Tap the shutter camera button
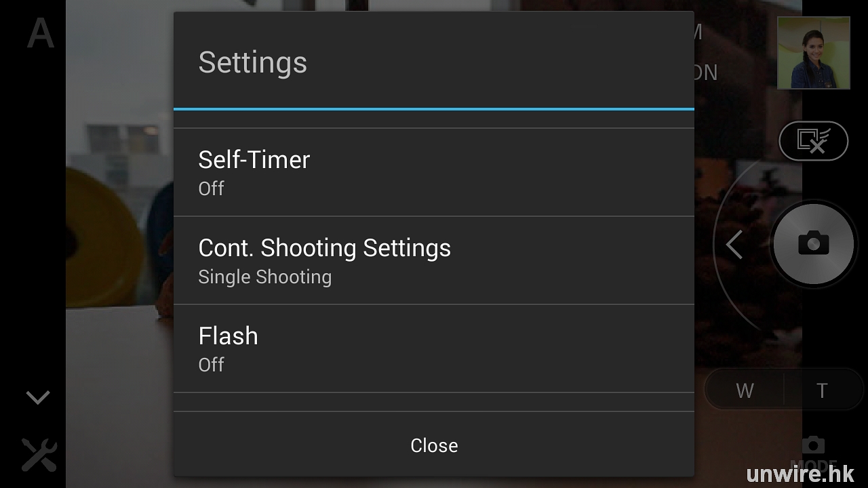The image size is (868, 488). [x=813, y=243]
